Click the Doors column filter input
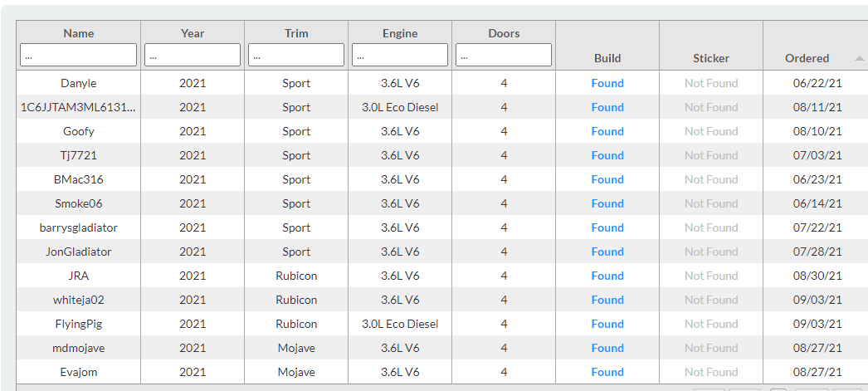 pos(504,55)
